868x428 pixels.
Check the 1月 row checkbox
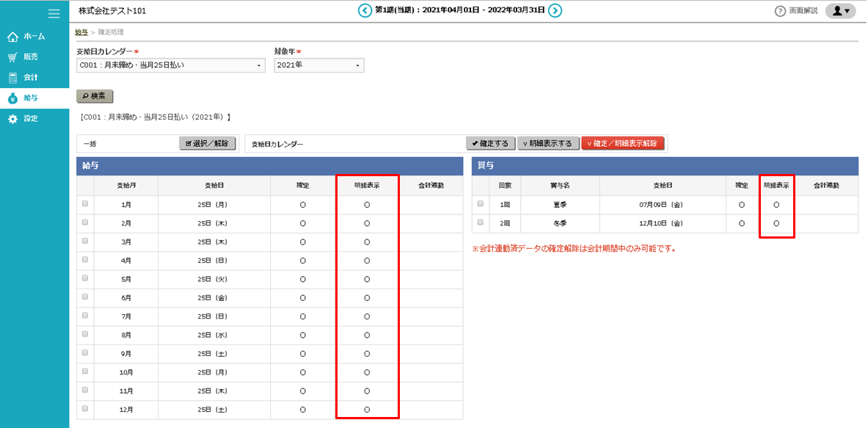(x=85, y=204)
